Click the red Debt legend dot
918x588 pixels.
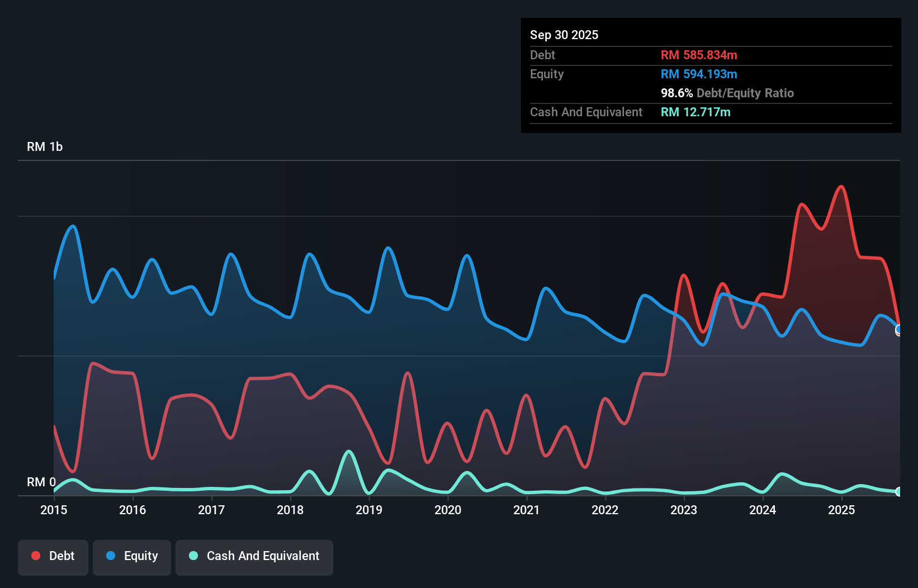[x=35, y=556]
